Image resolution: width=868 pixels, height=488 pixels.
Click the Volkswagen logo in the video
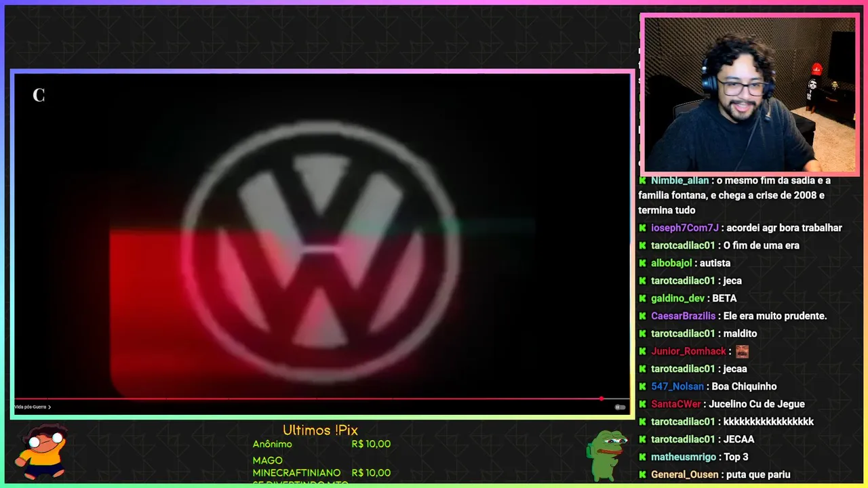319,253
